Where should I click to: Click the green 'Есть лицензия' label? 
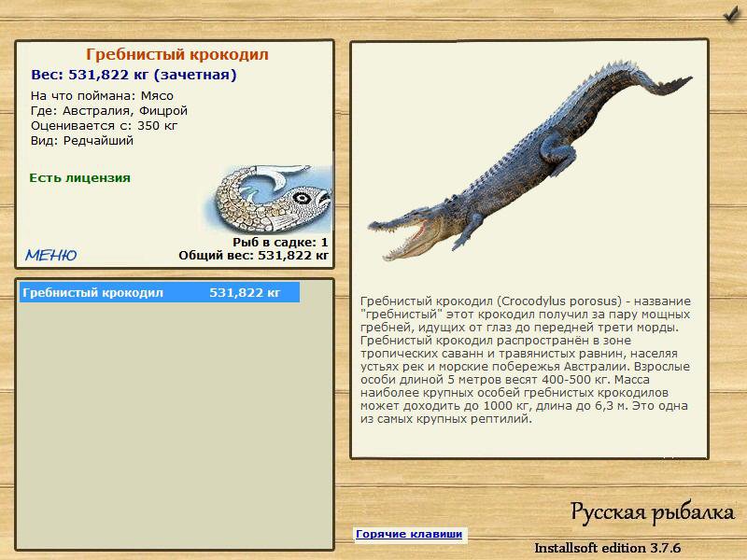tap(80, 178)
